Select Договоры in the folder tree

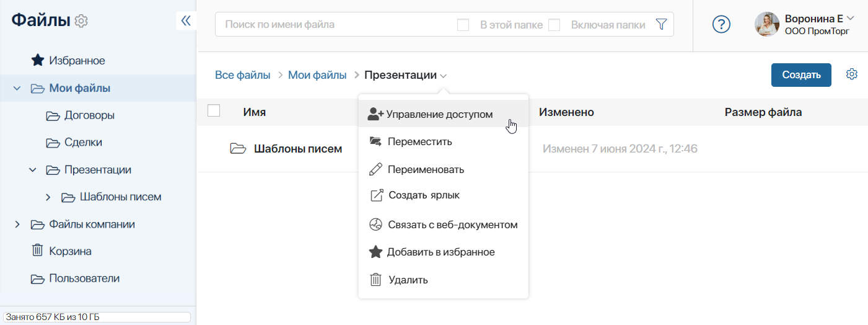point(89,115)
